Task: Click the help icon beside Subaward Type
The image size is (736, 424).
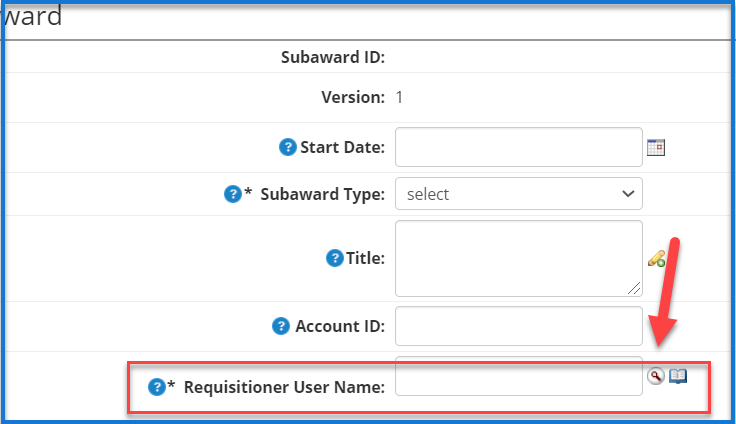Action: pyautogui.click(x=232, y=194)
